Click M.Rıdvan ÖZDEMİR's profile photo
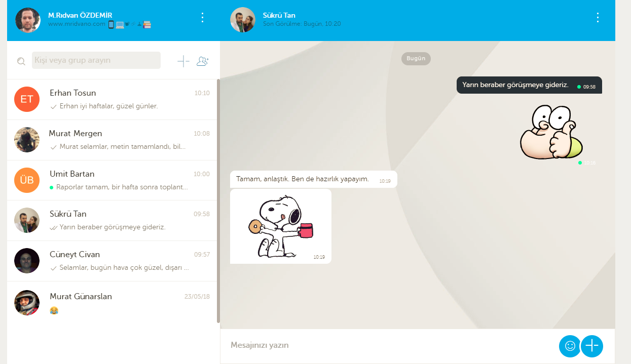The height and width of the screenshot is (364, 631). point(28,20)
